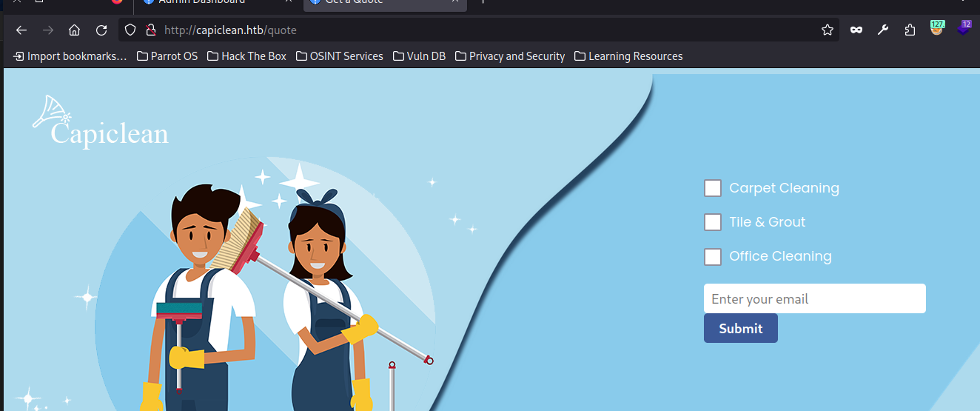
Task: Click the shield tracking protection icon
Action: coord(130,30)
